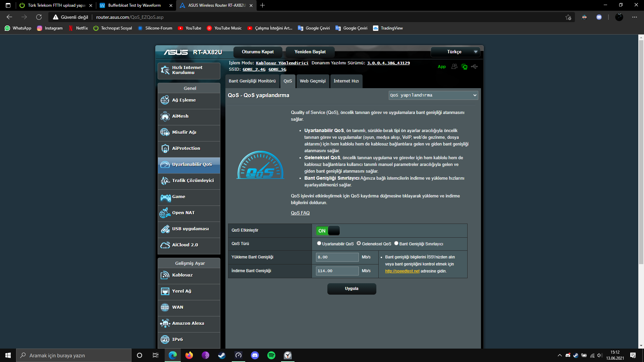Toggle the QoS Etkinleştir ON switch
Image resolution: width=644 pixels, height=362 pixels.
coord(328,231)
